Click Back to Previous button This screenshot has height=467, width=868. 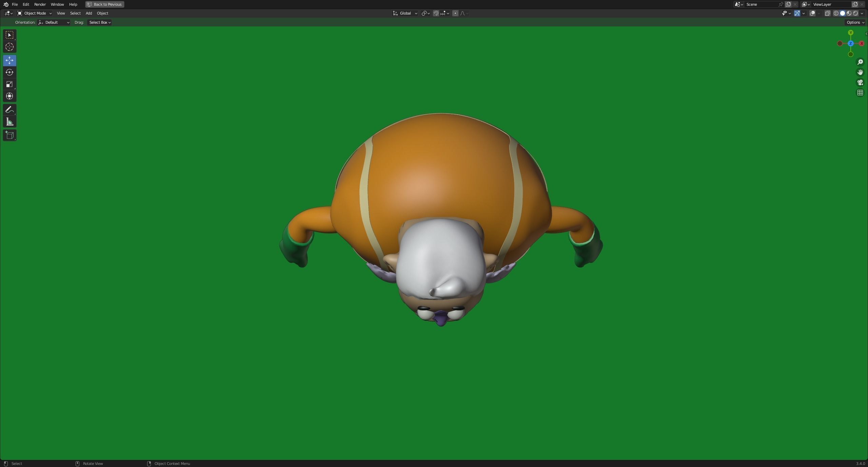[x=104, y=4]
